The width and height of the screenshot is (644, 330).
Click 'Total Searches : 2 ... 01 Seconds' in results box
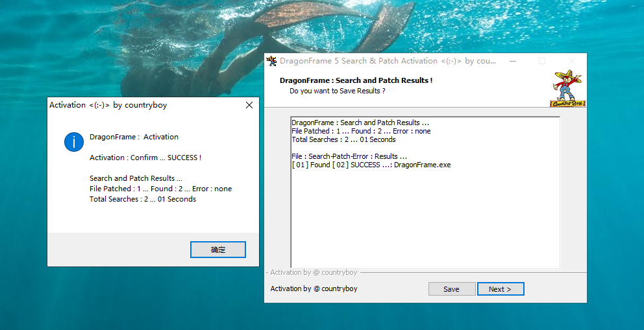click(344, 139)
